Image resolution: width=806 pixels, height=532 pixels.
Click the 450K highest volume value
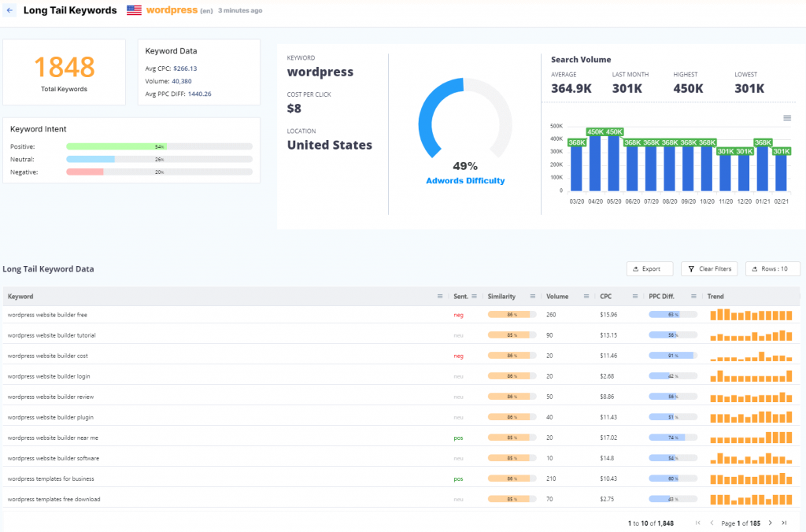click(688, 88)
